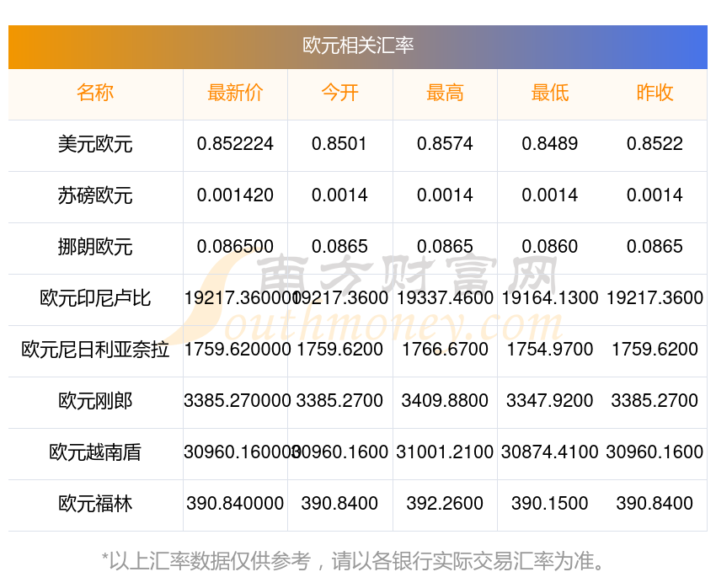
Task: Click latest price 3385.270000
Action: point(238,401)
